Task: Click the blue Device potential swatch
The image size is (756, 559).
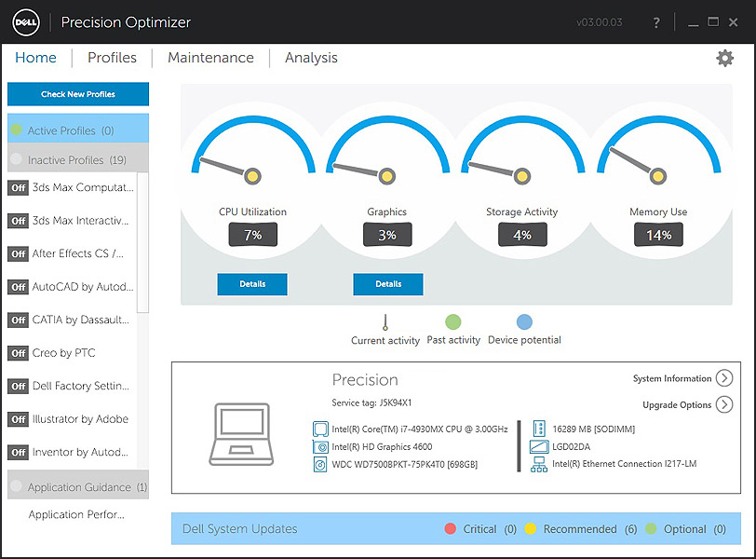Action: (524, 321)
